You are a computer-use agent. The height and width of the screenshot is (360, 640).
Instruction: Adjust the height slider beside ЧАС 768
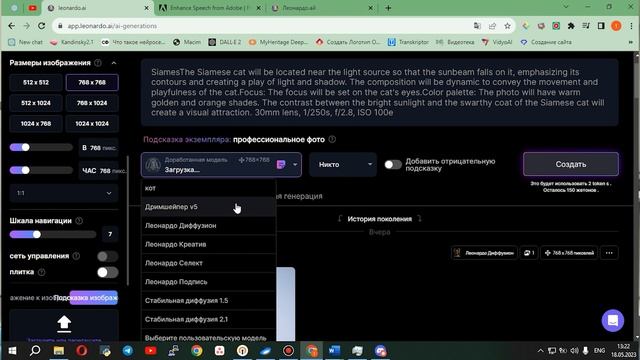41,170
